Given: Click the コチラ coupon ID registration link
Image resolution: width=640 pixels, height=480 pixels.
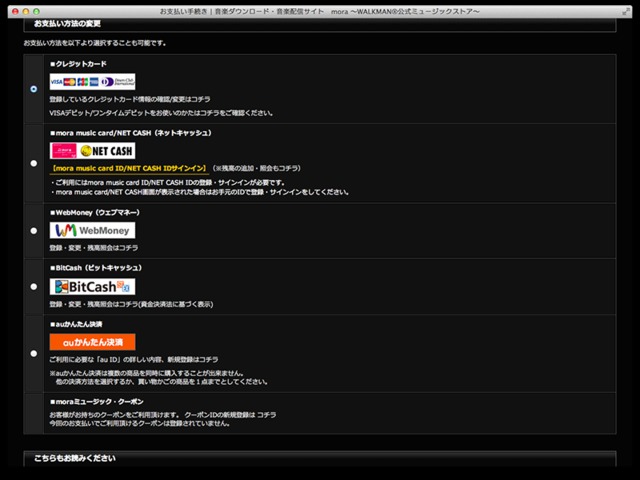Looking at the screenshot, I should click(267, 415).
